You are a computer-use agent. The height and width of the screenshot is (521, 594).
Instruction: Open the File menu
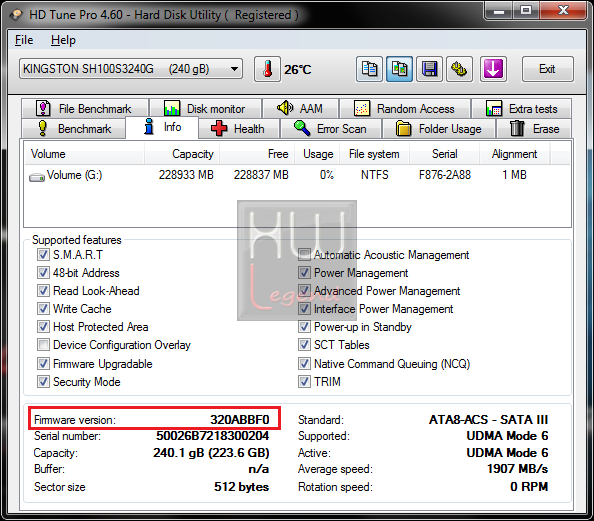[x=24, y=40]
